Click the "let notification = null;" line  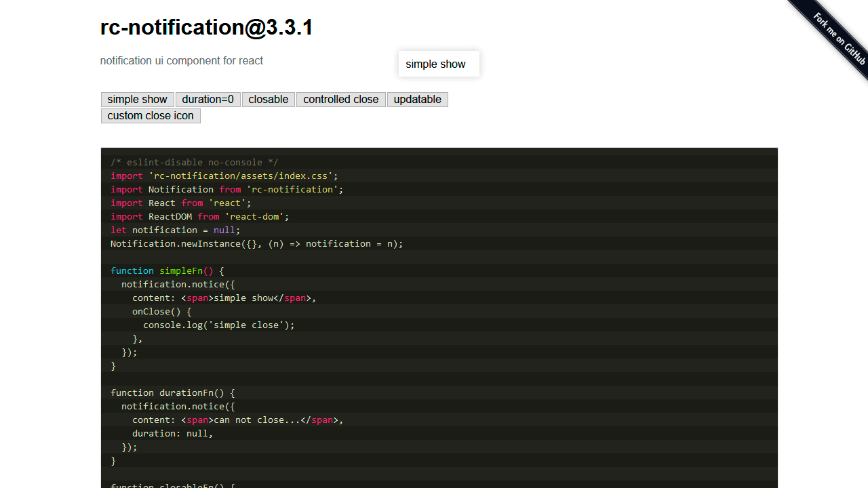point(175,230)
